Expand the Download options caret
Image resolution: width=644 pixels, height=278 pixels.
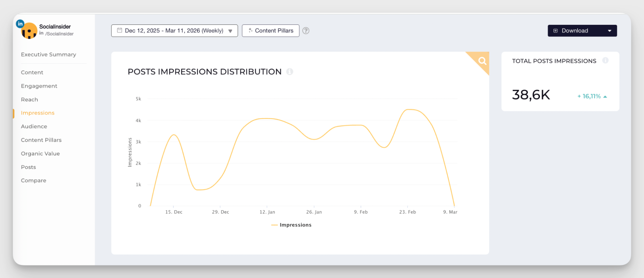(610, 31)
